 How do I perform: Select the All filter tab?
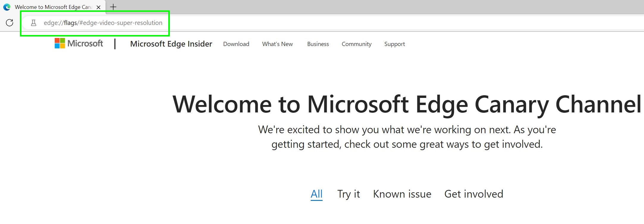[317, 194]
